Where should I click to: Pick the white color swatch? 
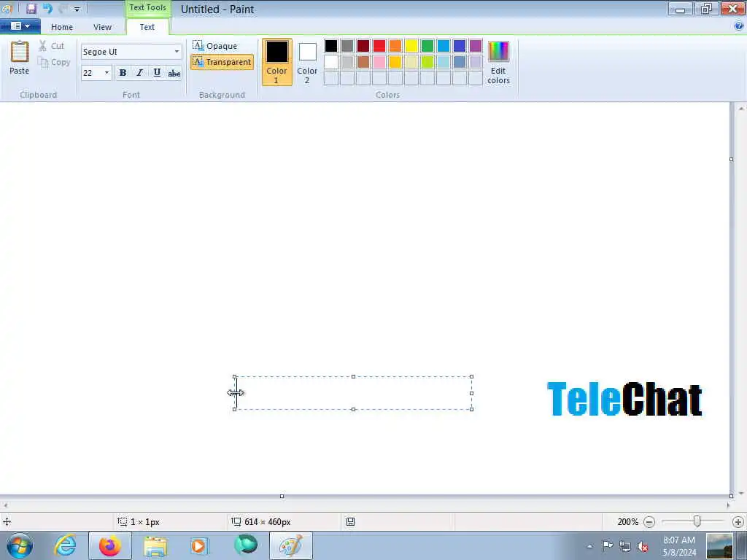[331, 62]
